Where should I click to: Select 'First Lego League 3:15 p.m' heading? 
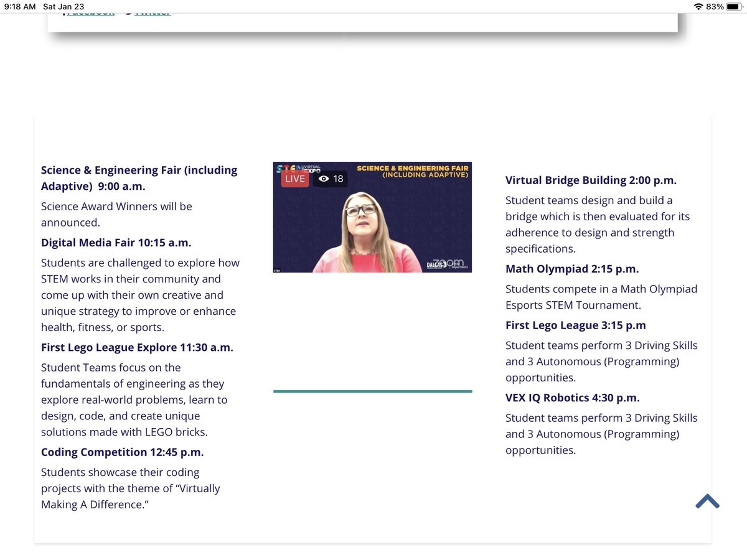click(576, 325)
